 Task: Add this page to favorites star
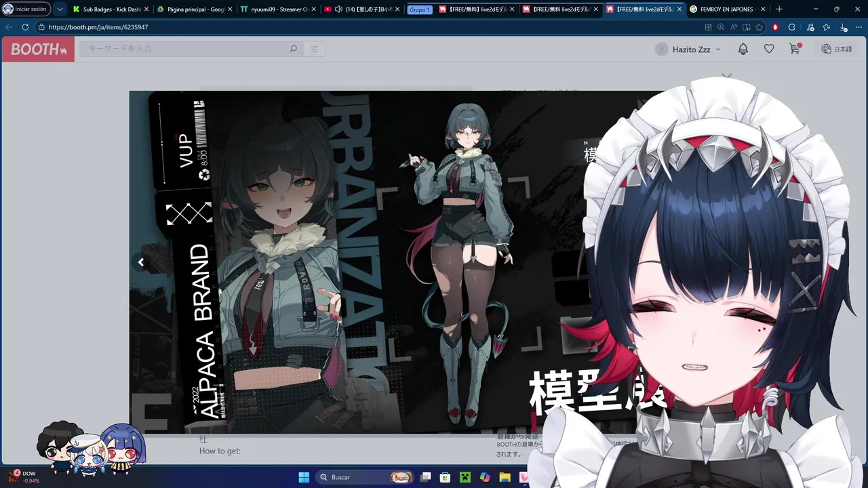coord(759,27)
